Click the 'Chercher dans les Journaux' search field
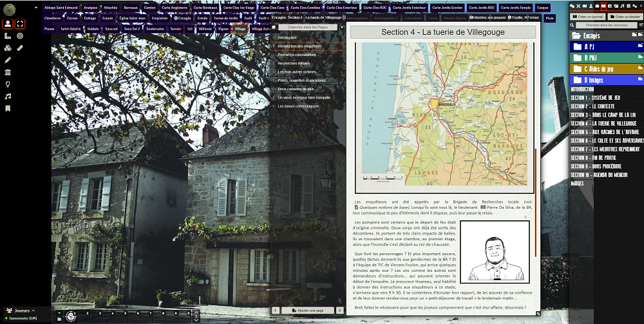This screenshot has width=644, height=324. point(602,24)
